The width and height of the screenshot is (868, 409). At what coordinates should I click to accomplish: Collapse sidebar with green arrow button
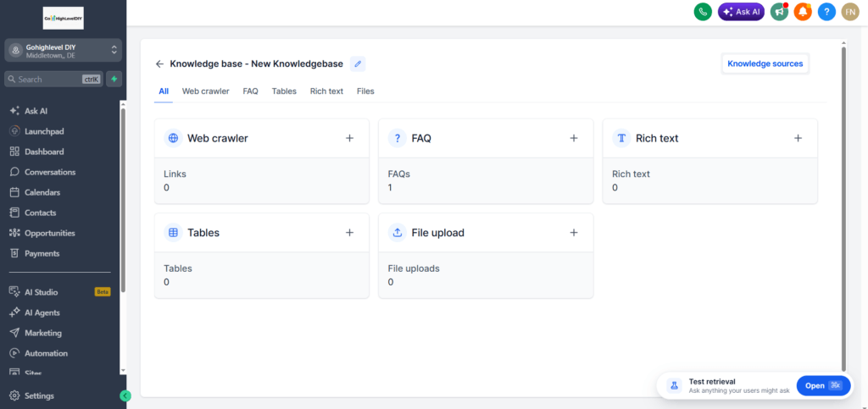[125, 395]
